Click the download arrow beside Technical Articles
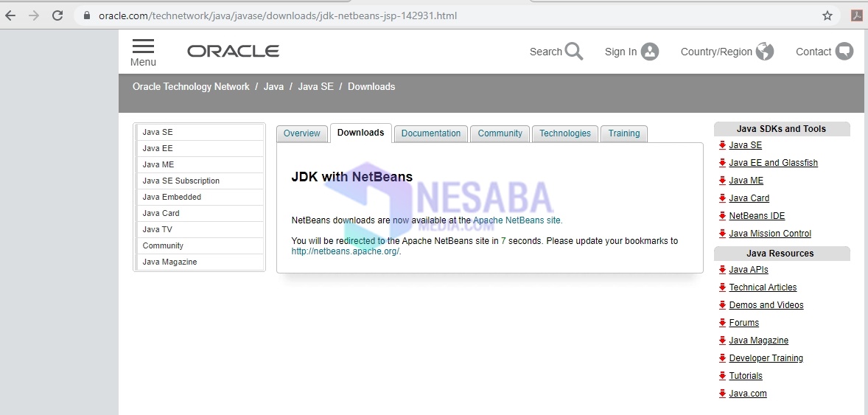 (x=722, y=287)
